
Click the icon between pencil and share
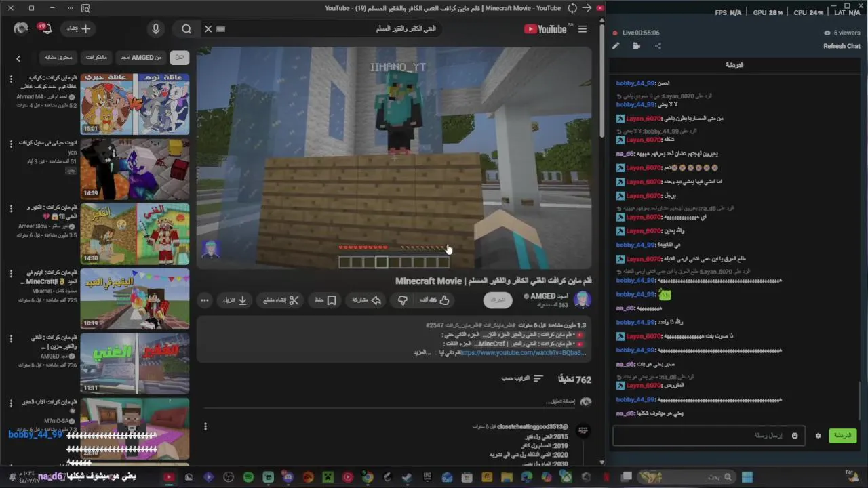tap(637, 46)
